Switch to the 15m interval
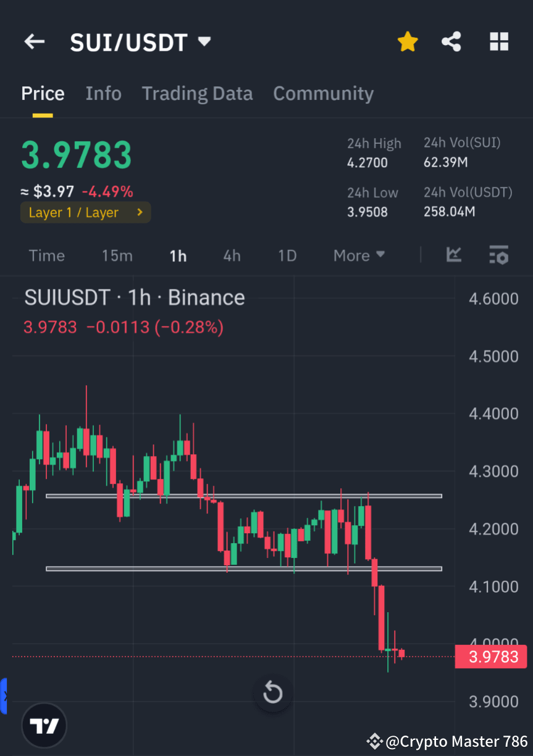 coord(117,255)
